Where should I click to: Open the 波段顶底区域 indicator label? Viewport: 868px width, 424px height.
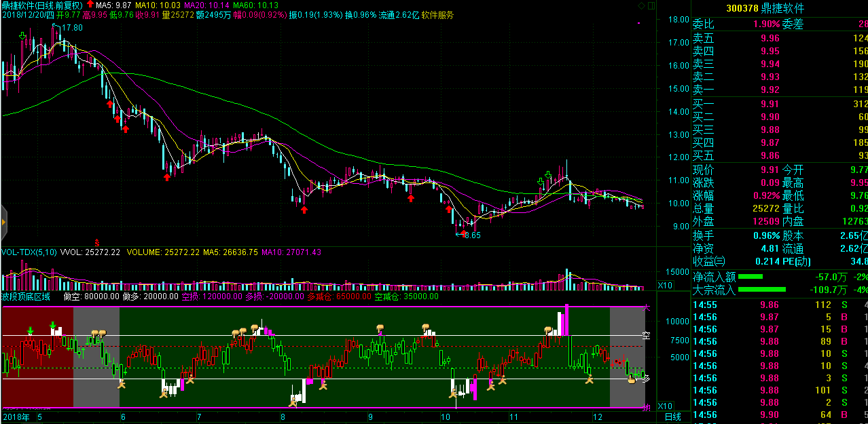tap(26, 296)
